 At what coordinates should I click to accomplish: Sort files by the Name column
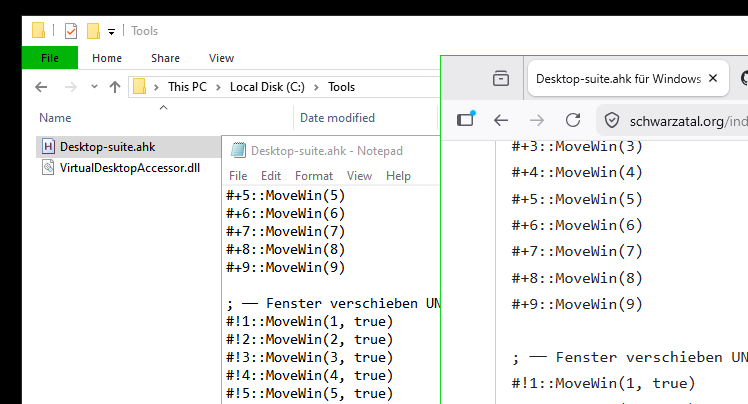pyautogui.click(x=55, y=118)
